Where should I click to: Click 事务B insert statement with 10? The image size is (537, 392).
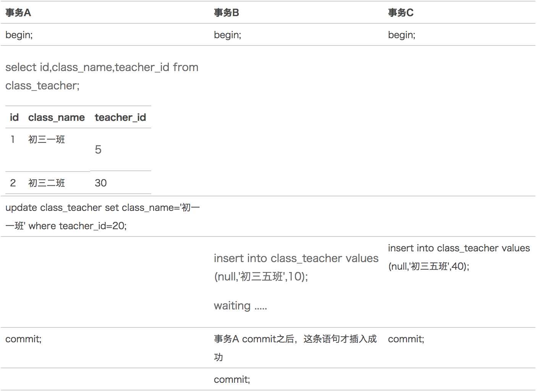coord(296,267)
